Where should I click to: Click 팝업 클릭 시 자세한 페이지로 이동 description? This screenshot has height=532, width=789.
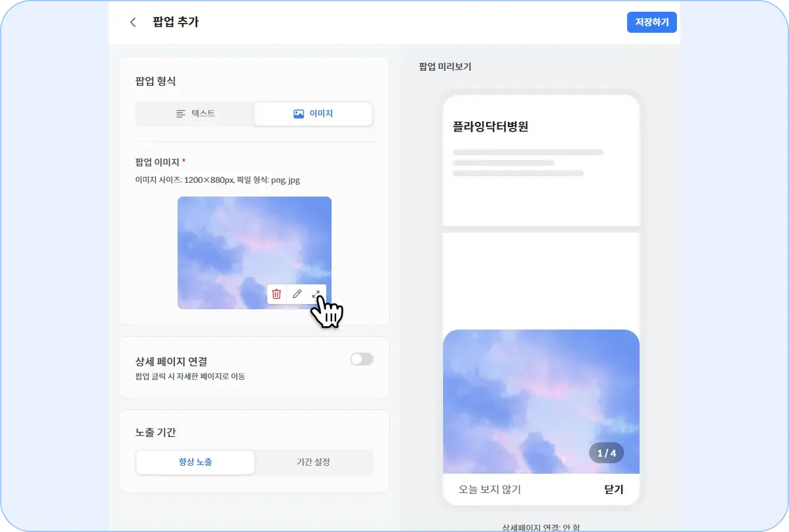click(190, 376)
